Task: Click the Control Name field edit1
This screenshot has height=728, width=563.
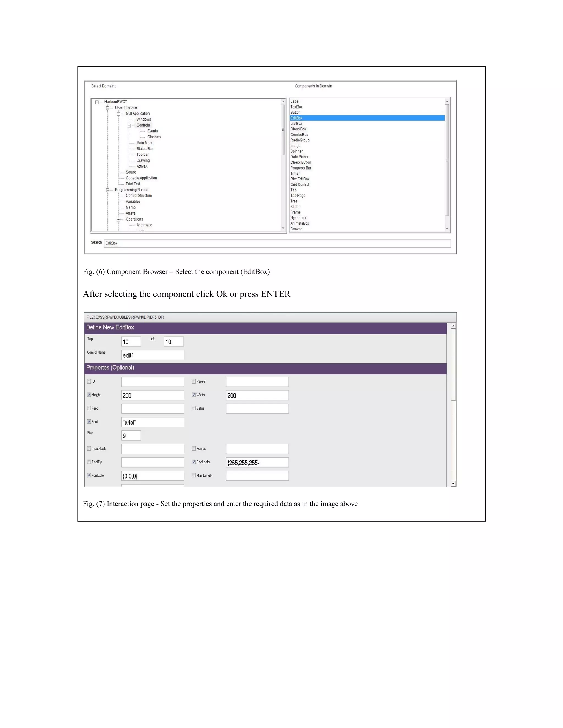Action: pyautogui.click(x=152, y=355)
